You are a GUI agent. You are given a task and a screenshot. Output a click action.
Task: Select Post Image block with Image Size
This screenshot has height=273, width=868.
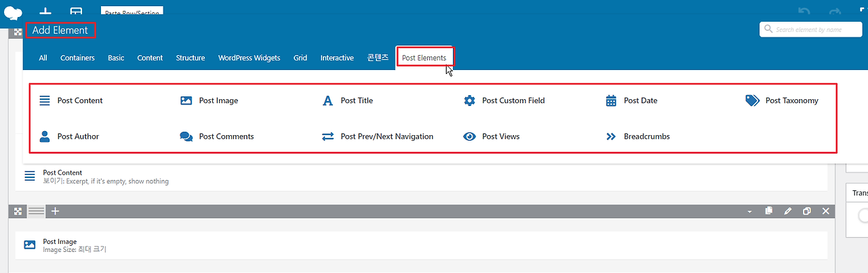coord(421,245)
